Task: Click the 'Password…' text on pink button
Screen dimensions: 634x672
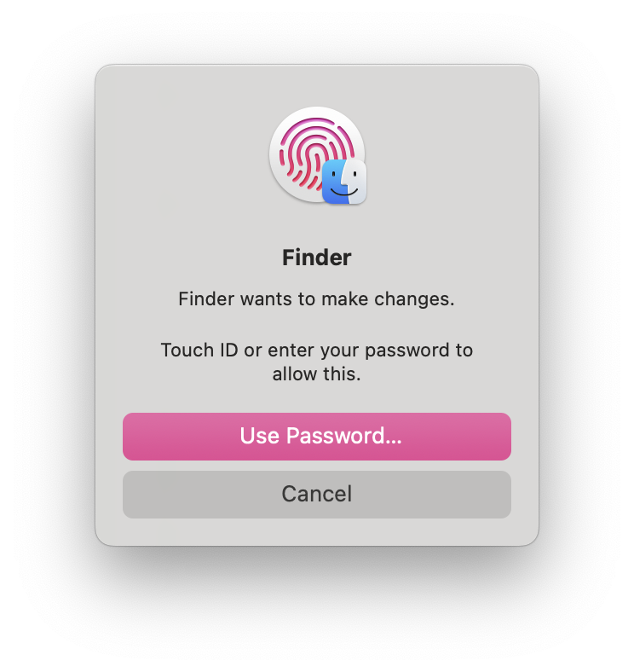Action: pyautogui.click(x=344, y=436)
